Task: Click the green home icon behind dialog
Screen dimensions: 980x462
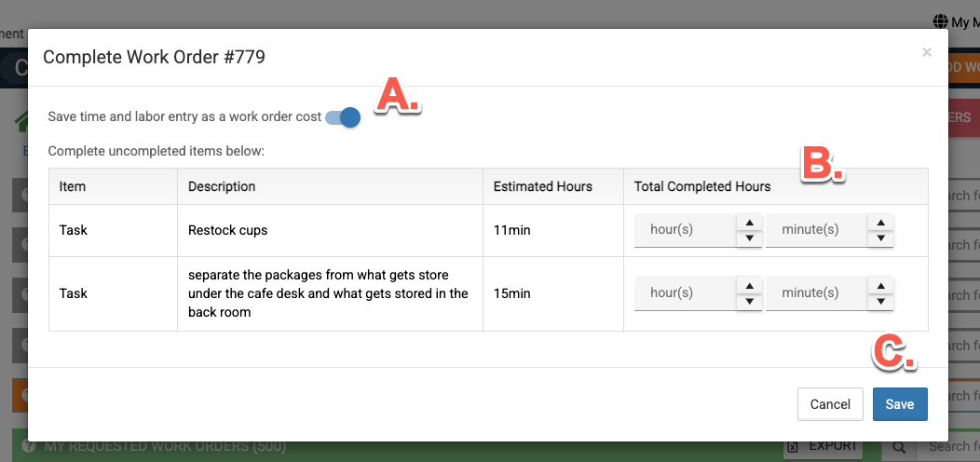Action: 20,122
